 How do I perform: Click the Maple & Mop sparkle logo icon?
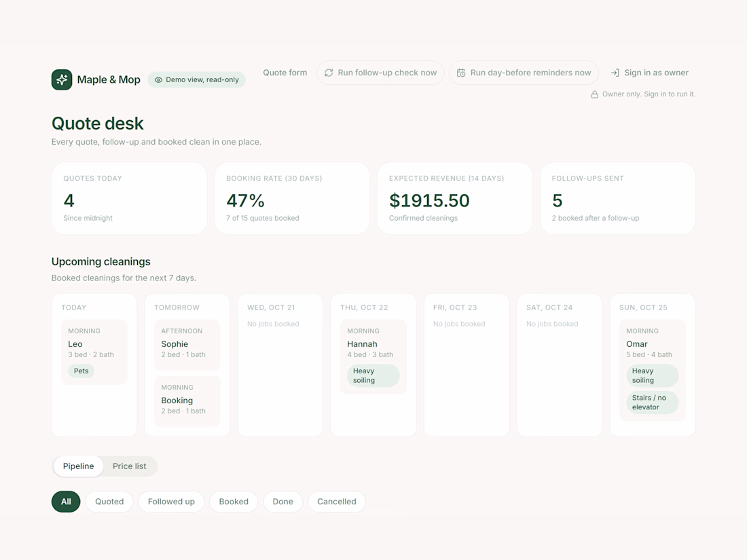coord(62,79)
